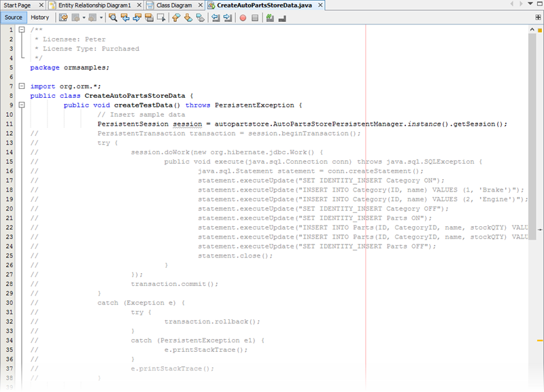Toggle bookmark on current line

(x=200, y=18)
